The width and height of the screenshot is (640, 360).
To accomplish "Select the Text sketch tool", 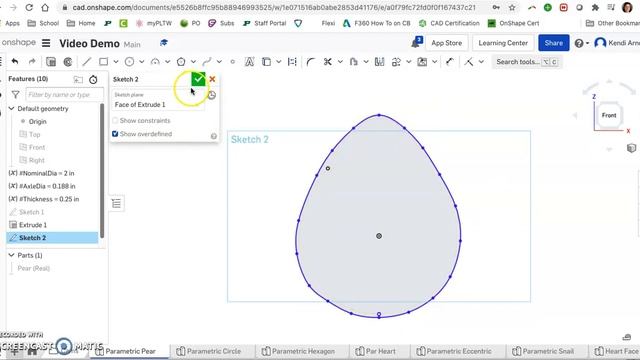I will [x=249, y=62].
